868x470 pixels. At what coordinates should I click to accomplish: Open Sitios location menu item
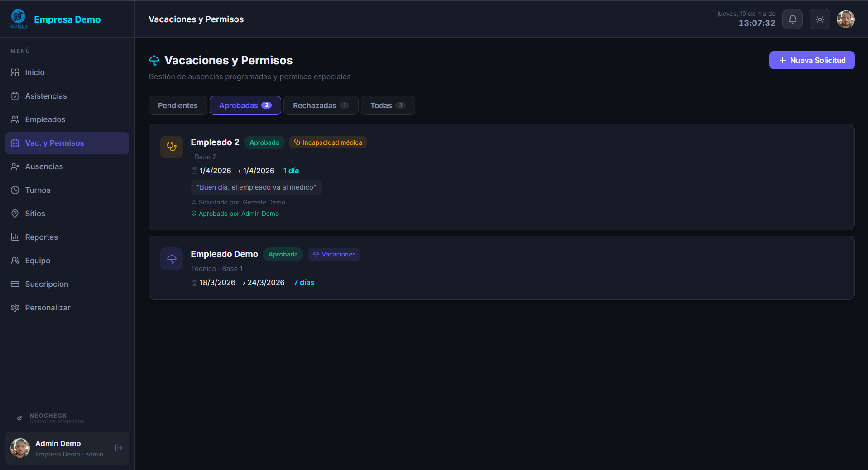pyautogui.click(x=35, y=214)
